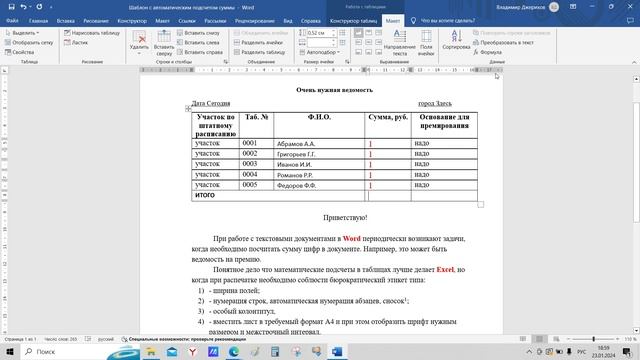The image size is (640, 360).
Task: Open the Файл tab
Action: [12, 20]
